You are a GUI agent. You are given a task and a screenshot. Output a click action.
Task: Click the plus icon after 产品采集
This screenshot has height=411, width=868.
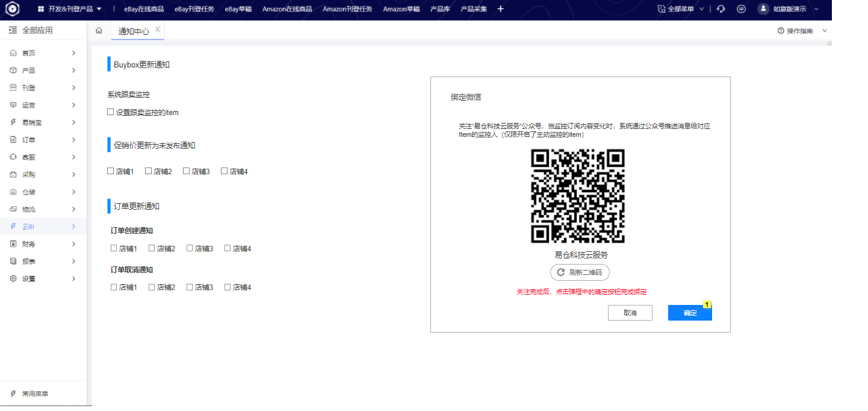pos(500,9)
